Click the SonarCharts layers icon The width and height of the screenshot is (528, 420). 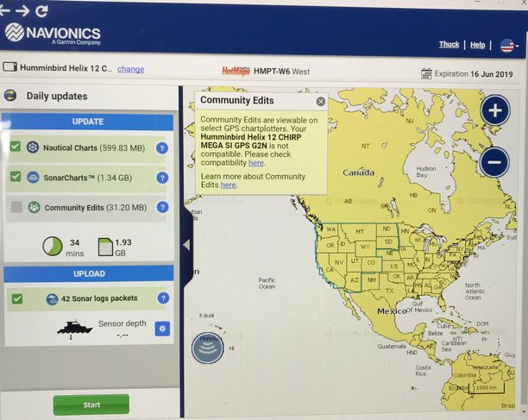coord(33,178)
